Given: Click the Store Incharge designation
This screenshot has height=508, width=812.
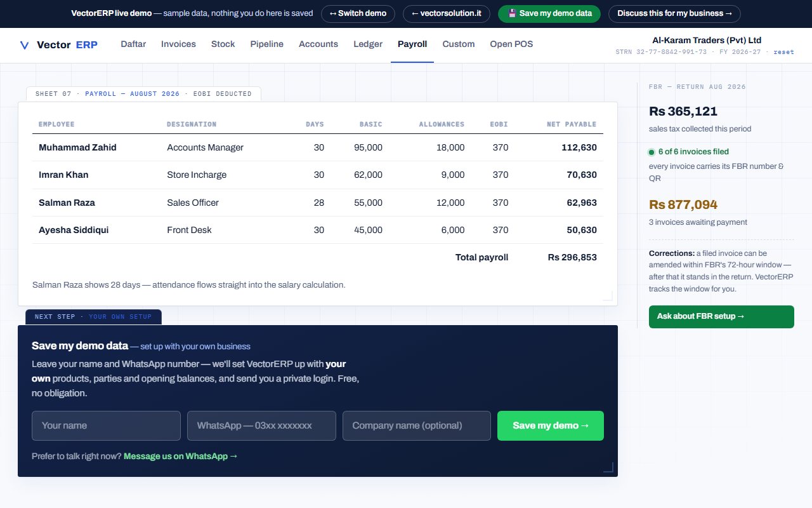Looking at the screenshot, I should click(x=197, y=175).
